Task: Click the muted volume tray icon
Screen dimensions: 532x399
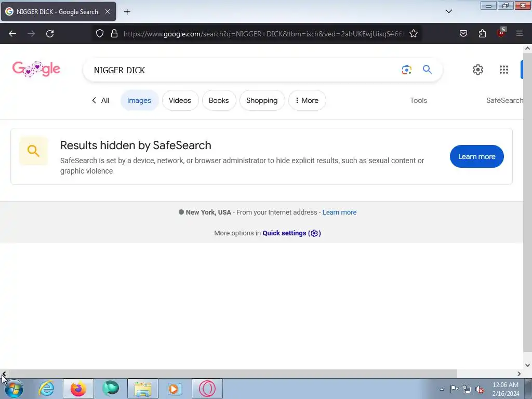Action: [x=480, y=389]
